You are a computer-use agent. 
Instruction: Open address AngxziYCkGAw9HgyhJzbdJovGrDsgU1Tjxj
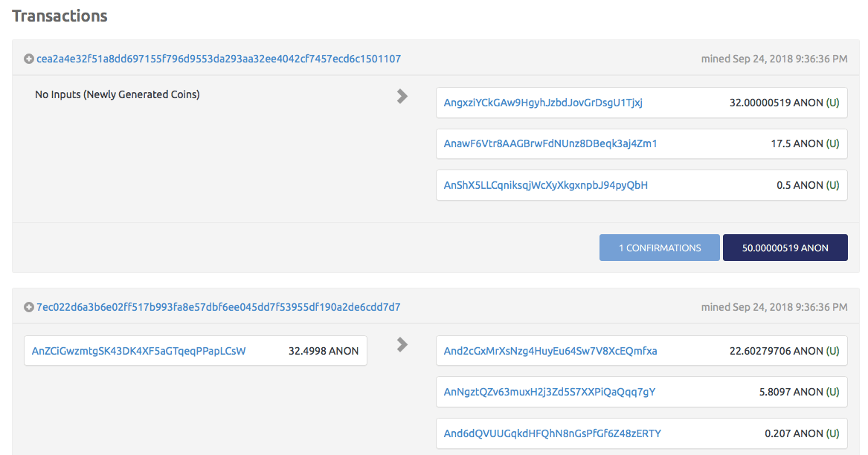[x=543, y=103]
